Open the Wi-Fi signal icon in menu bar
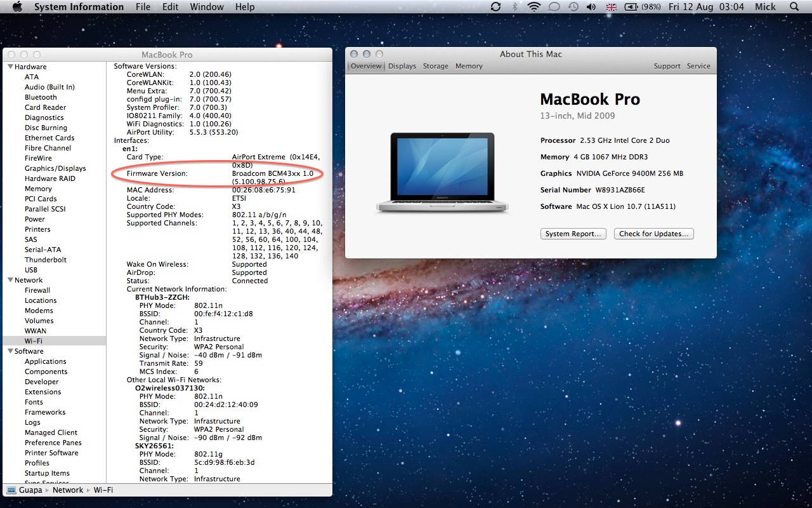The width and height of the screenshot is (812, 508). (534, 7)
